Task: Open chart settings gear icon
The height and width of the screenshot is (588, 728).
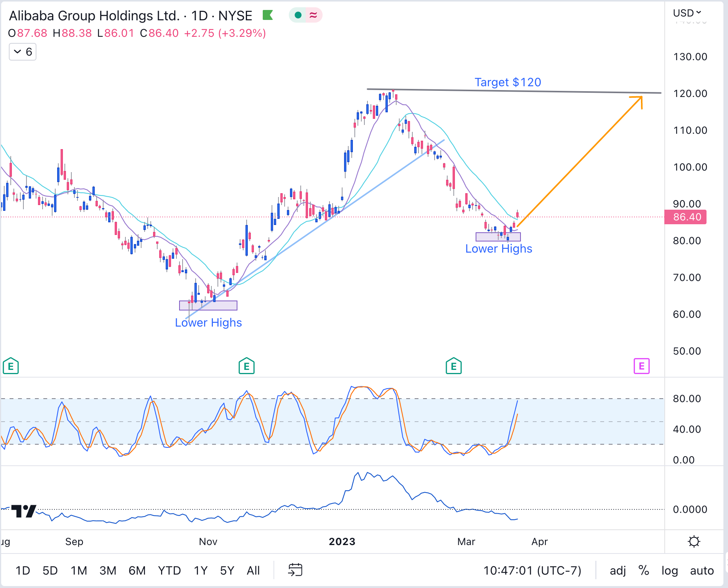Action: [x=694, y=541]
